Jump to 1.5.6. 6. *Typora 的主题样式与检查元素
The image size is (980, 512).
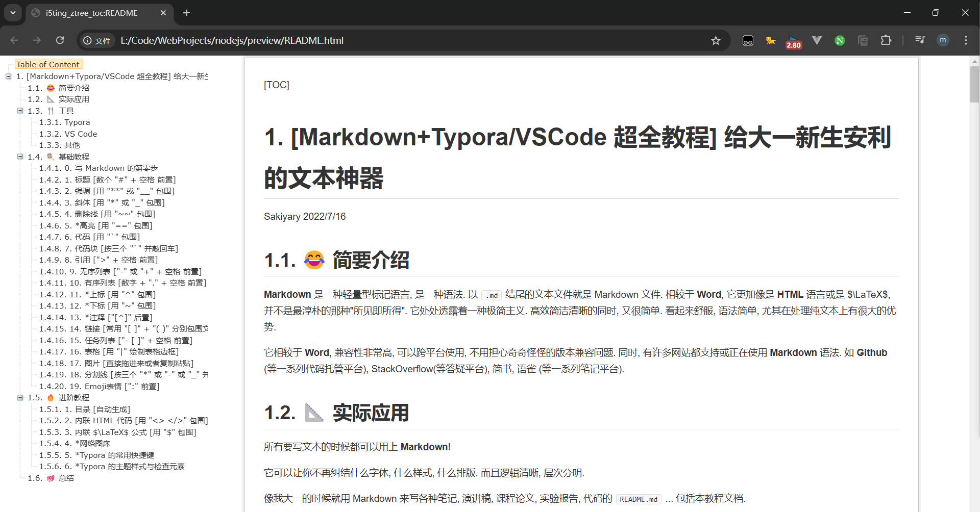112,467
